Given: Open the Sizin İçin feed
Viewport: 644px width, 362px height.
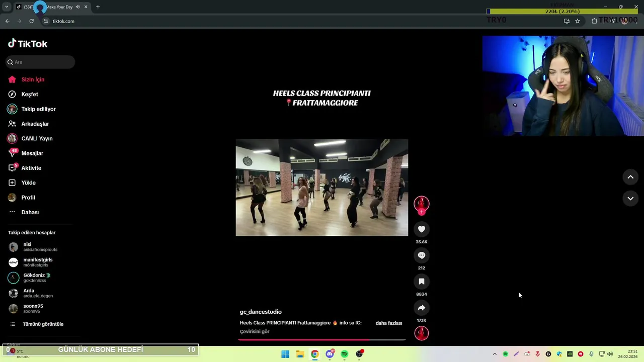Looking at the screenshot, I should tap(26, 79).
